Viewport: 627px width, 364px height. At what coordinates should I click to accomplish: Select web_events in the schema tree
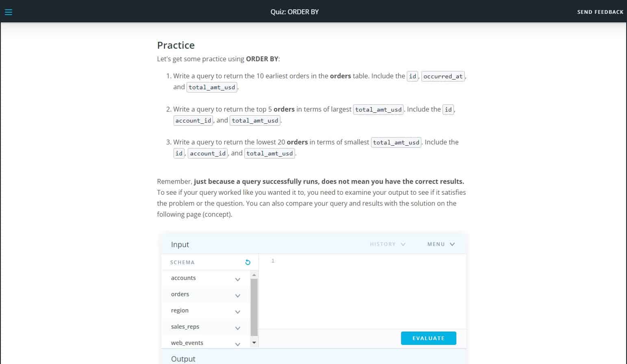tap(187, 342)
